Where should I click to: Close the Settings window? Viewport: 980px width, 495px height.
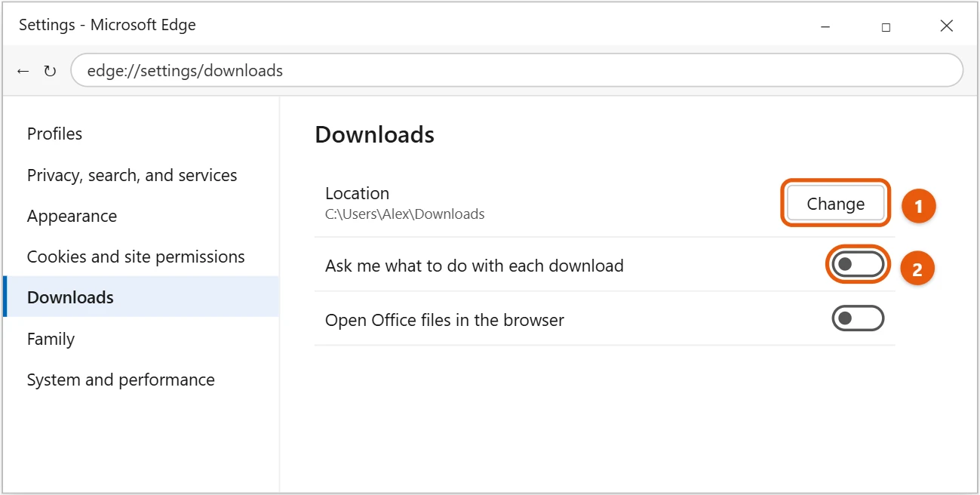[947, 26]
